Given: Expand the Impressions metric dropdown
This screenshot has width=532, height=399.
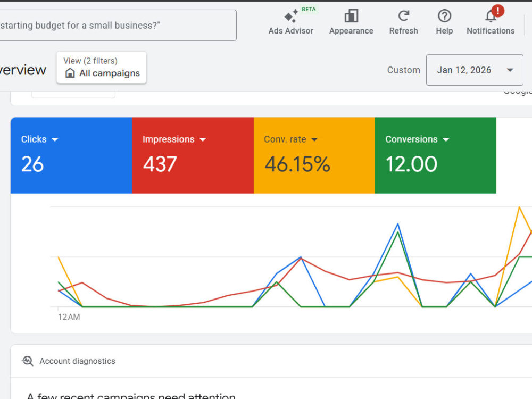Looking at the screenshot, I should tap(203, 139).
